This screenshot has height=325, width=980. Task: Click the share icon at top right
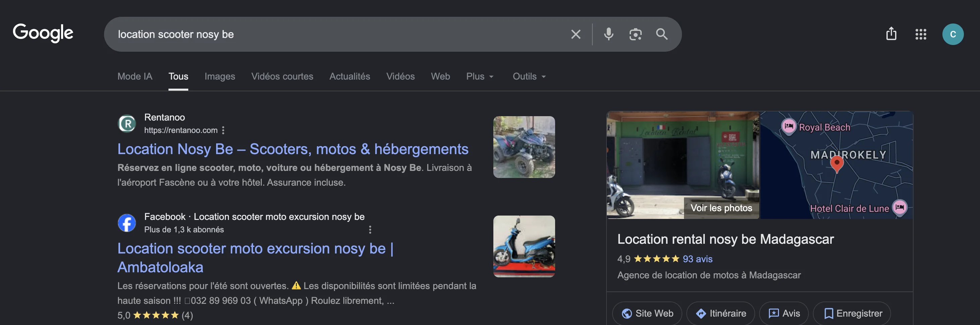[x=891, y=34]
